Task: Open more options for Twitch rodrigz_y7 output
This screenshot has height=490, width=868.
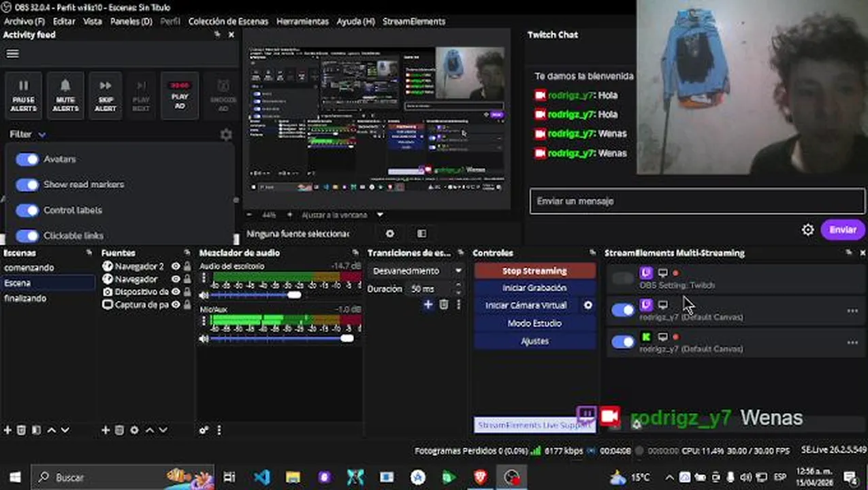Action: coord(852,311)
